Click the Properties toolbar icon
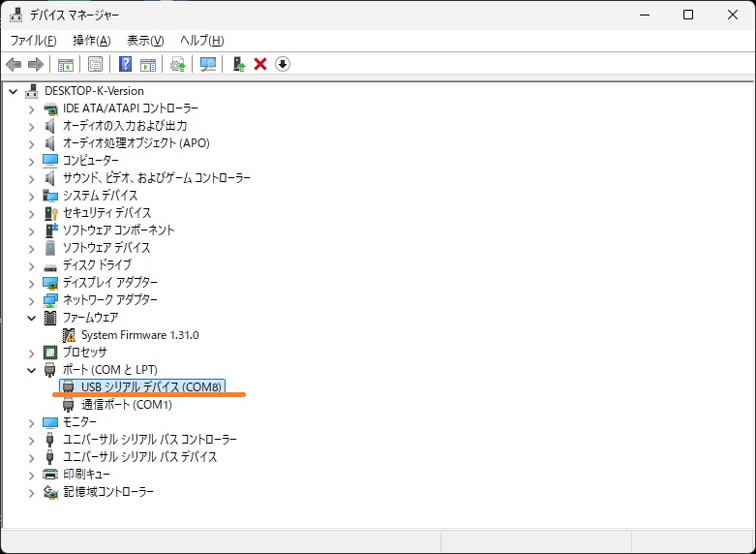This screenshot has height=554, width=756. tap(95, 64)
